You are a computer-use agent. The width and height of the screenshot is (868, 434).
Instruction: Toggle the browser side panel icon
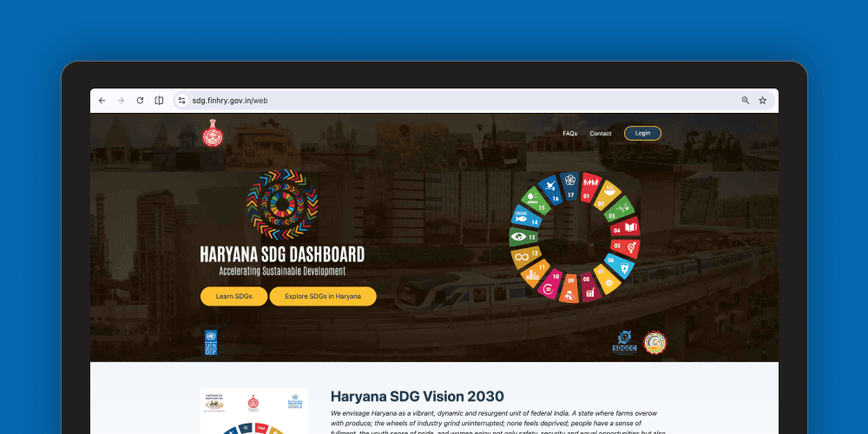pos(159,100)
